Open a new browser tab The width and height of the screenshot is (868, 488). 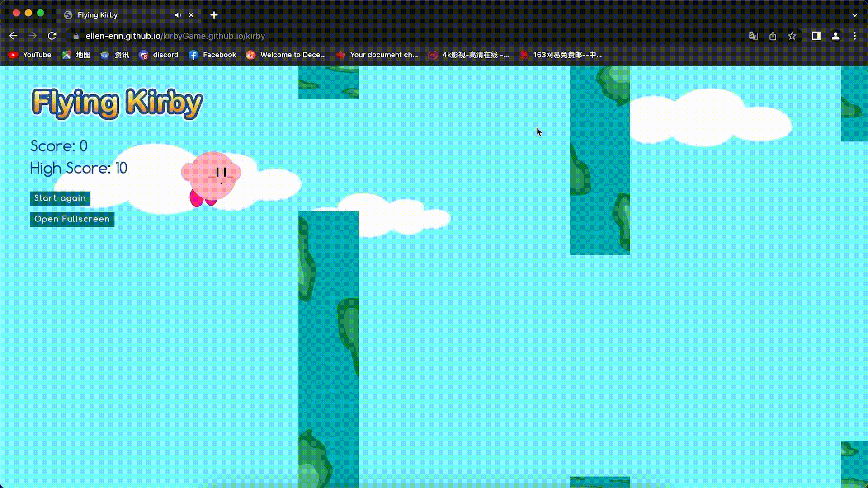click(213, 15)
